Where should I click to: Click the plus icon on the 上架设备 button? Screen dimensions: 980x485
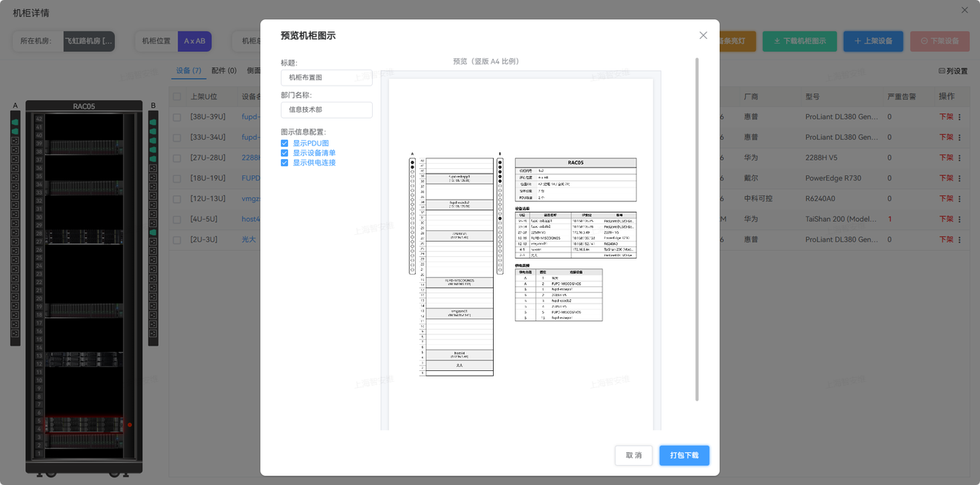click(857, 41)
